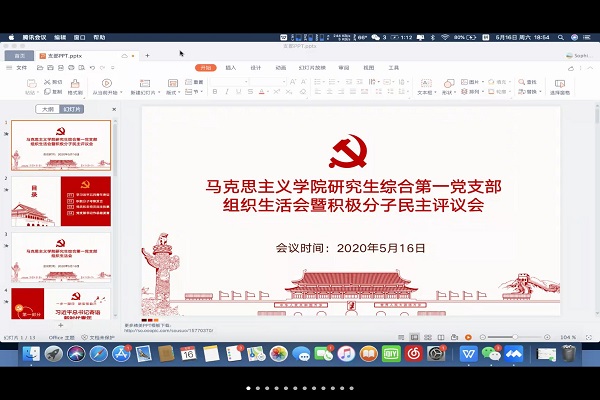Viewport: 600px width, 400px height.
Task: Open the font color dropdown arrow
Action: coord(267,92)
